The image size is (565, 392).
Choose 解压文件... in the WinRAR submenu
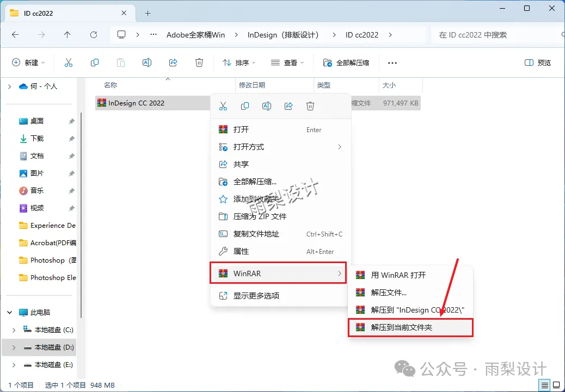[410, 293]
